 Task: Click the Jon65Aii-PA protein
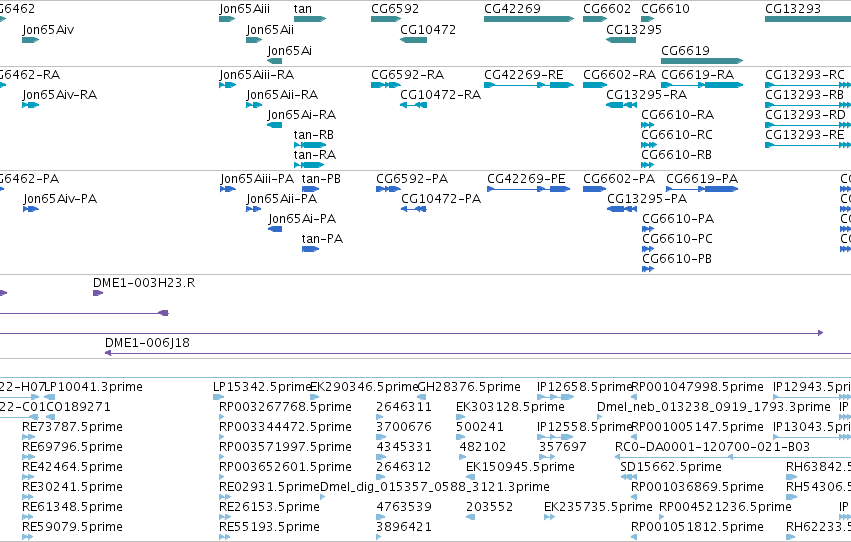click(x=253, y=209)
